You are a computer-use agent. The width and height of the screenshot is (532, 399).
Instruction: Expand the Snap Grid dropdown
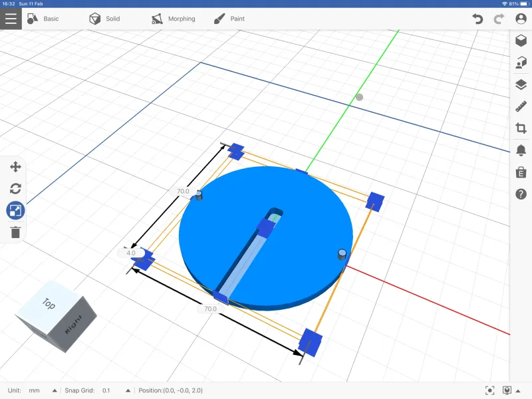point(128,390)
